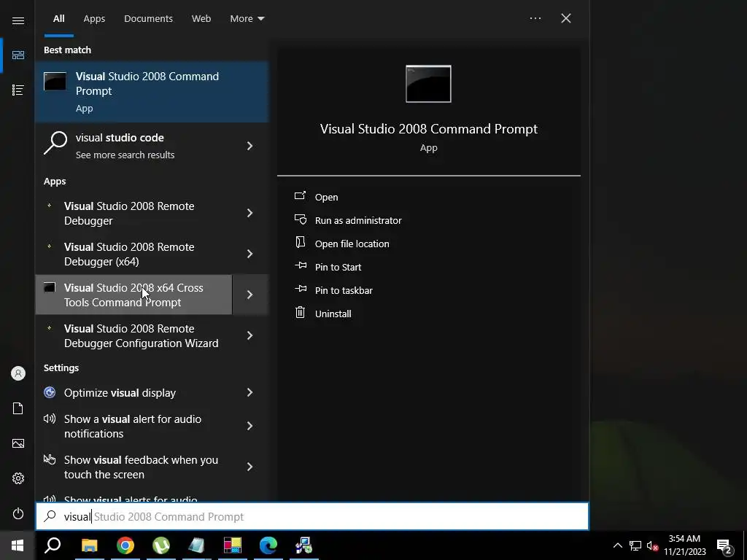Close the search panel with X
747x560 pixels.
[x=566, y=18]
